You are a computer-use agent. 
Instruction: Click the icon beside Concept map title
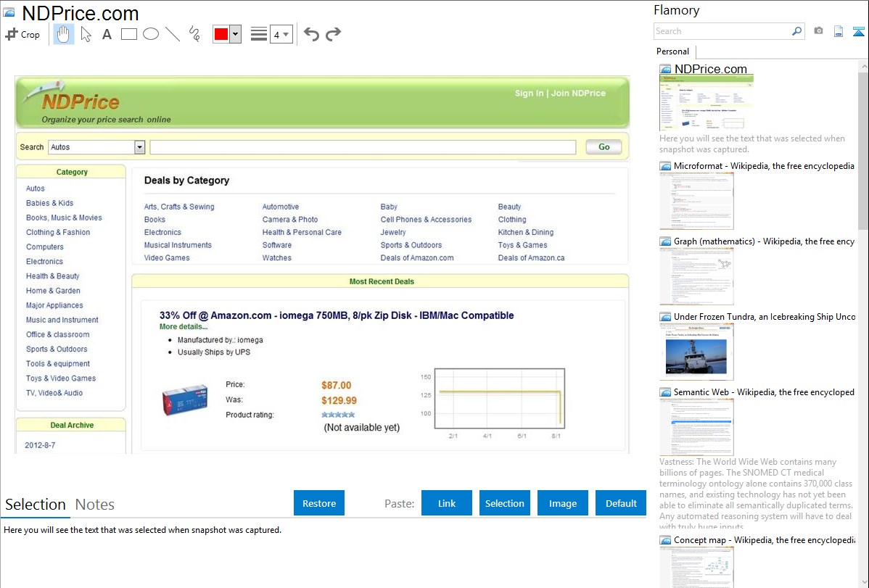pos(666,540)
